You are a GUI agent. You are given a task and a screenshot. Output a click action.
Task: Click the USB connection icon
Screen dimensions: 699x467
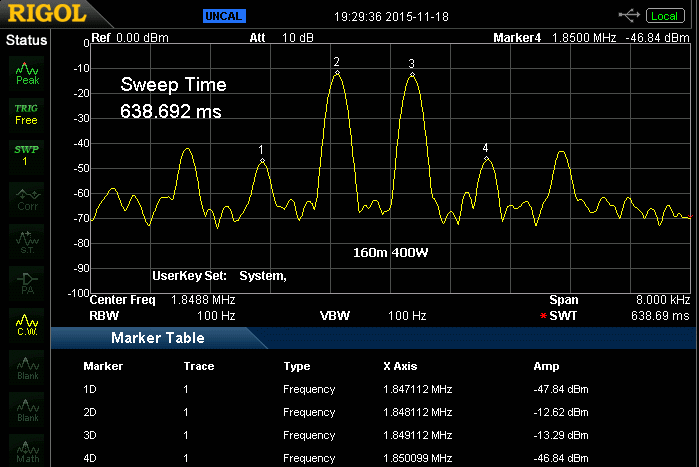click(x=630, y=15)
